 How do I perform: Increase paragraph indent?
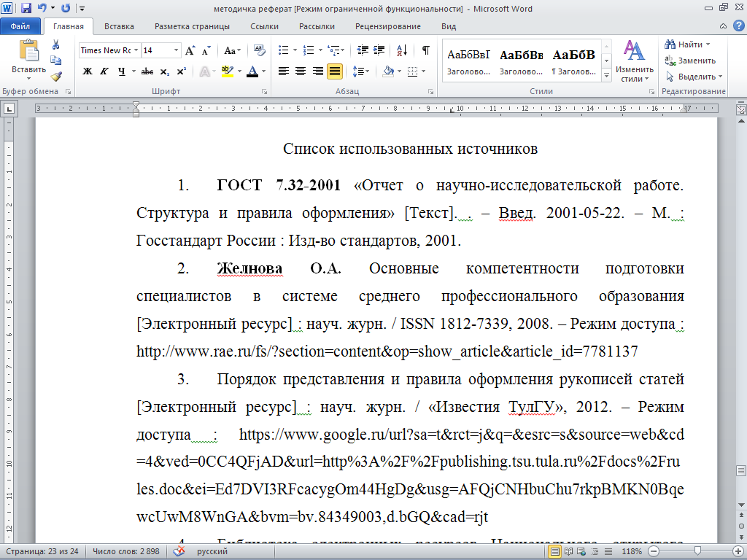379,50
